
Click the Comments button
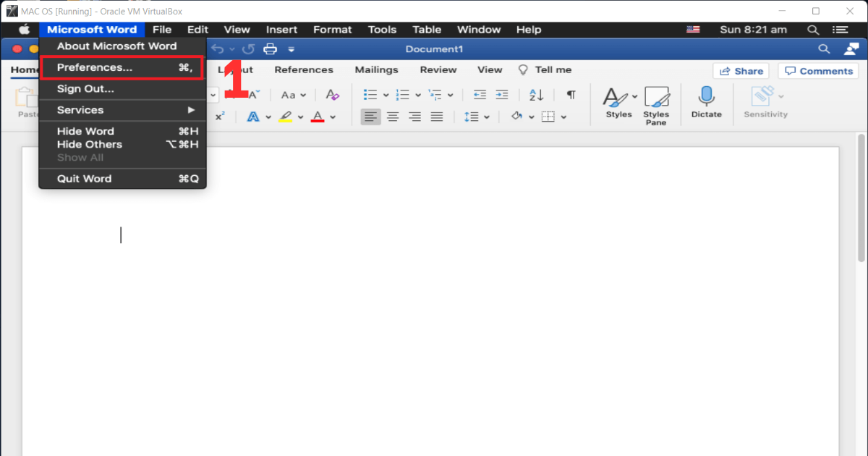(818, 71)
